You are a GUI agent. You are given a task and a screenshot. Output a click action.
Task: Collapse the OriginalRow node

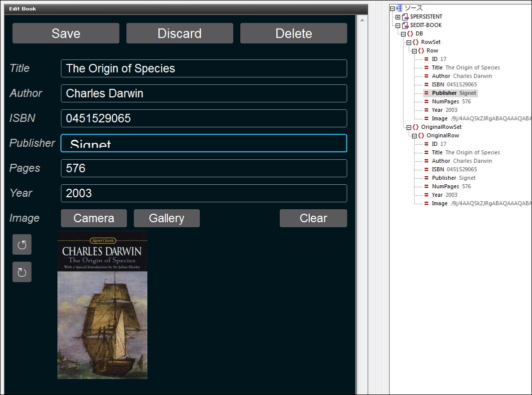pos(414,136)
